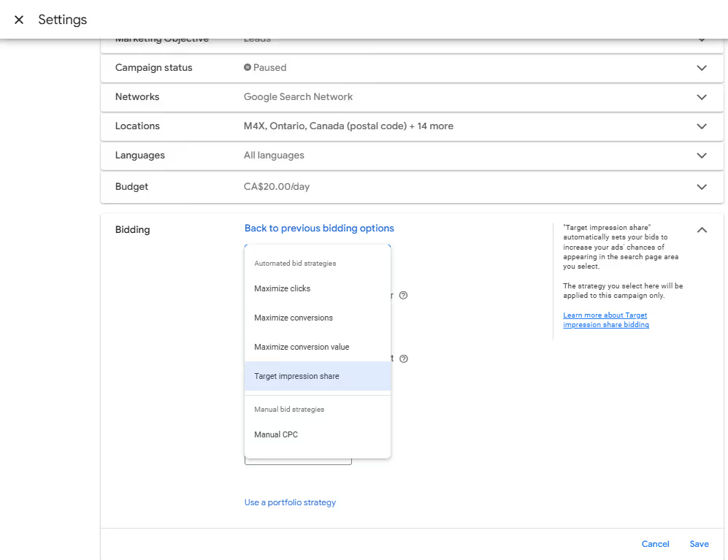Image resolution: width=728 pixels, height=560 pixels.
Task: Select Maximize clicks bid strategy
Action: (283, 288)
